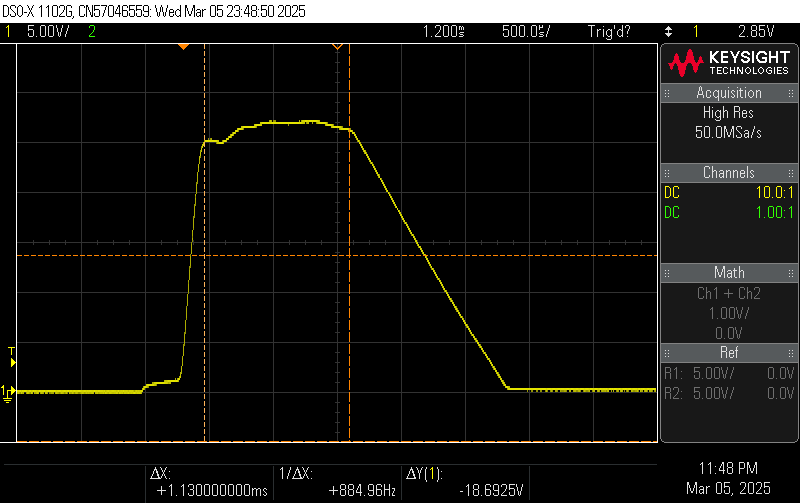Screen dimensions: 800x503
Task: Open the Channels panel header
Action: coord(729,173)
